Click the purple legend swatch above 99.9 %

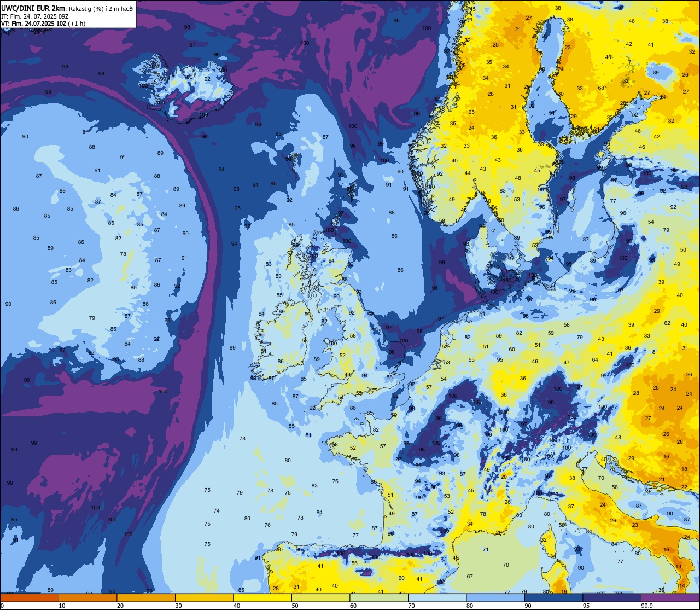point(670,597)
